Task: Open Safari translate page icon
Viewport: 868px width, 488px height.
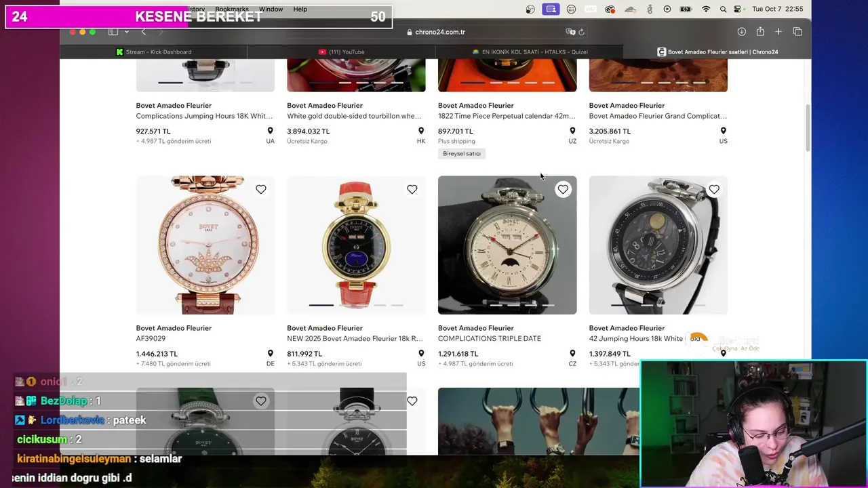Action: tap(570, 32)
